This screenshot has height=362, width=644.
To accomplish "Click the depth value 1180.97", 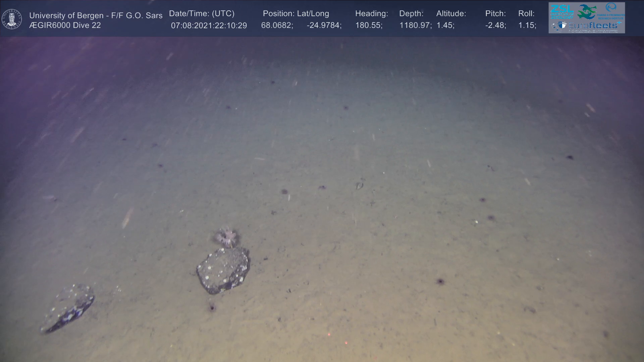I will (415, 25).
